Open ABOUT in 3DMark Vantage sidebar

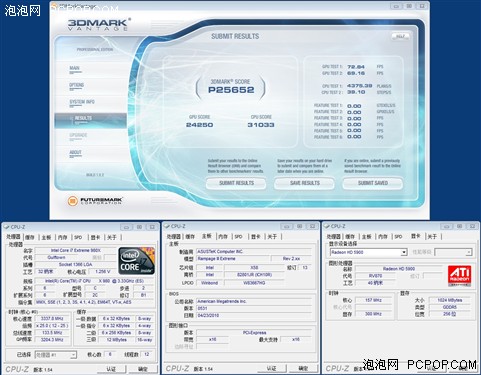(x=75, y=153)
